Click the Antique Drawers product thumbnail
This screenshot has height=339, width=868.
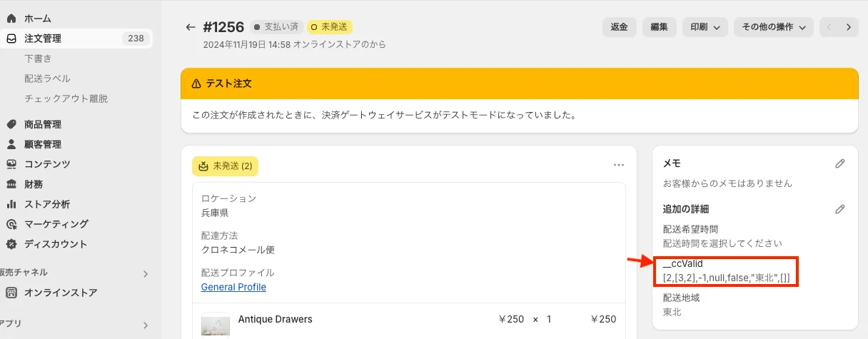215,324
